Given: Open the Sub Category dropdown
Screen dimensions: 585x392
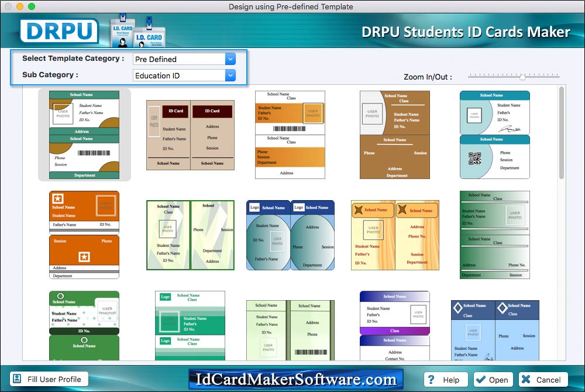Looking at the screenshot, I should [x=184, y=75].
